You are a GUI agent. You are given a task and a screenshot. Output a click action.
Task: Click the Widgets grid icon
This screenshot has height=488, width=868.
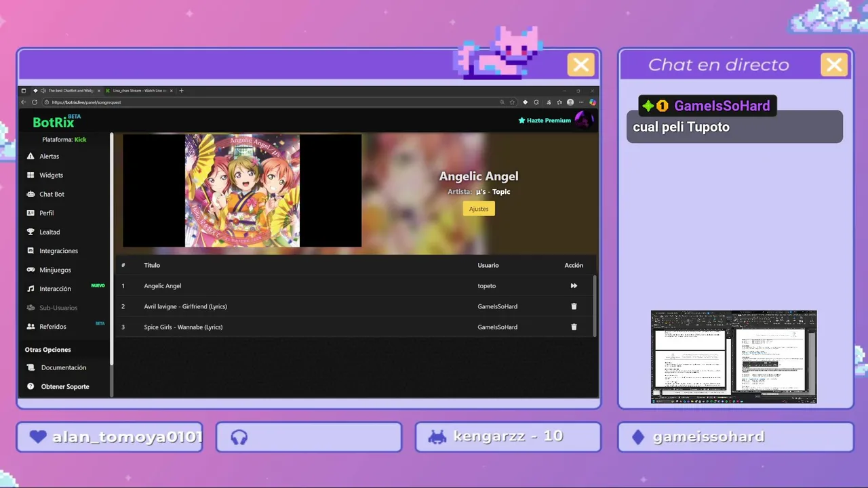point(31,175)
